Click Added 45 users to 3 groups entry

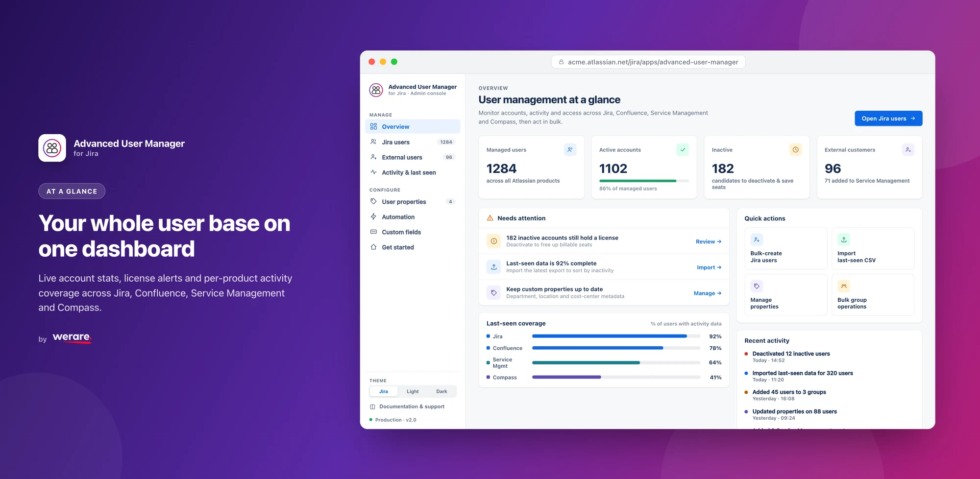click(x=789, y=395)
